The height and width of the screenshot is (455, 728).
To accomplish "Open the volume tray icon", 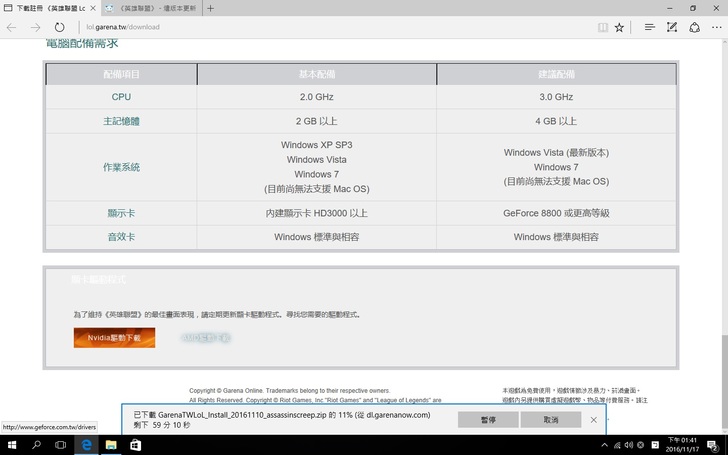I will [x=629, y=445].
